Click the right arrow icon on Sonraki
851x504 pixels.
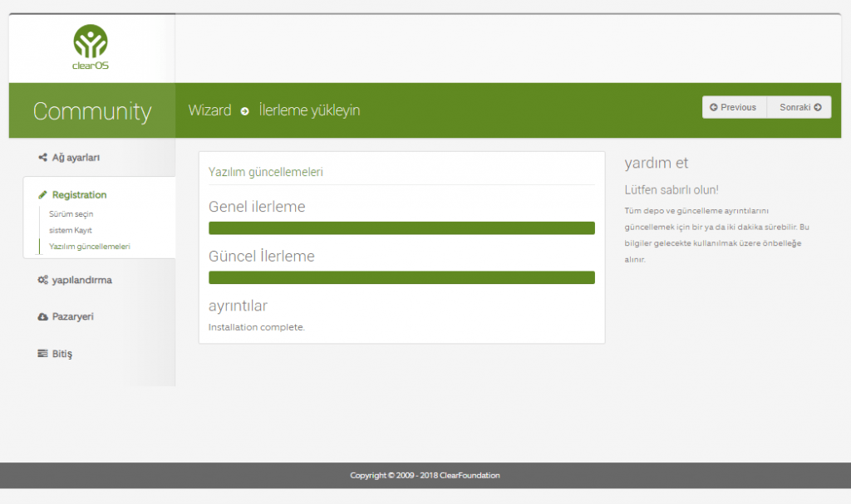click(x=818, y=107)
